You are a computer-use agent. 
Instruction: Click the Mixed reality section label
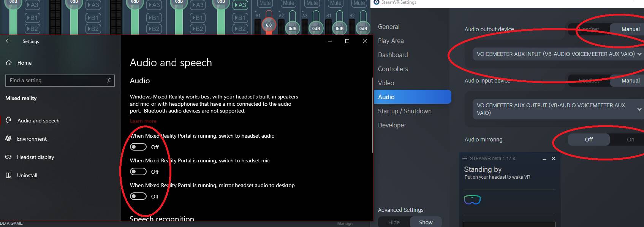coord(21,98)
